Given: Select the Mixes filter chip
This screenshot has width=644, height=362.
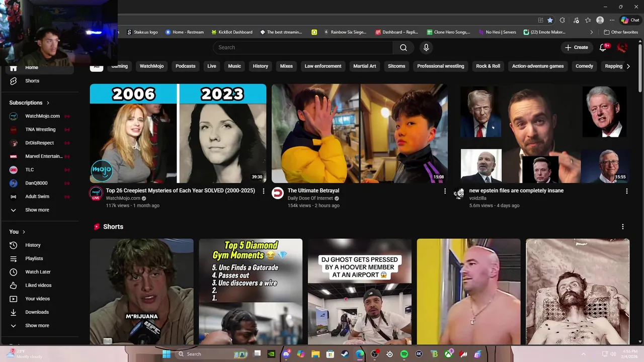Looking at the screenshot, I should coord(286,66).
